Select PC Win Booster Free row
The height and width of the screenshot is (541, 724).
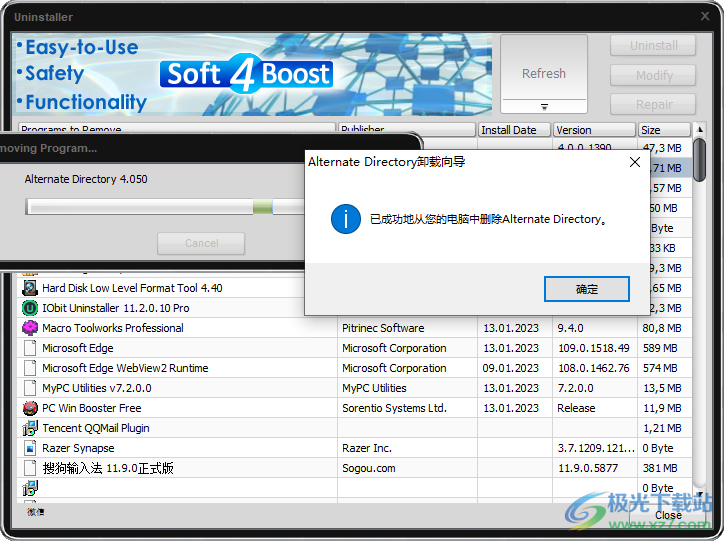[354, 408]
